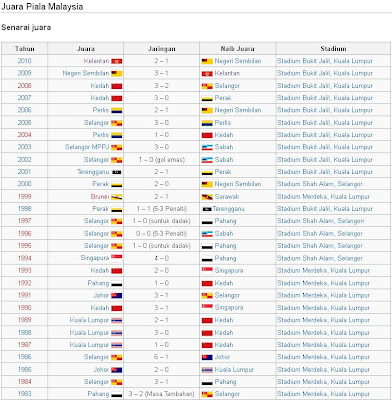Click the Singapura flag in the 1993 Naib Juara cell

[207, 270]
